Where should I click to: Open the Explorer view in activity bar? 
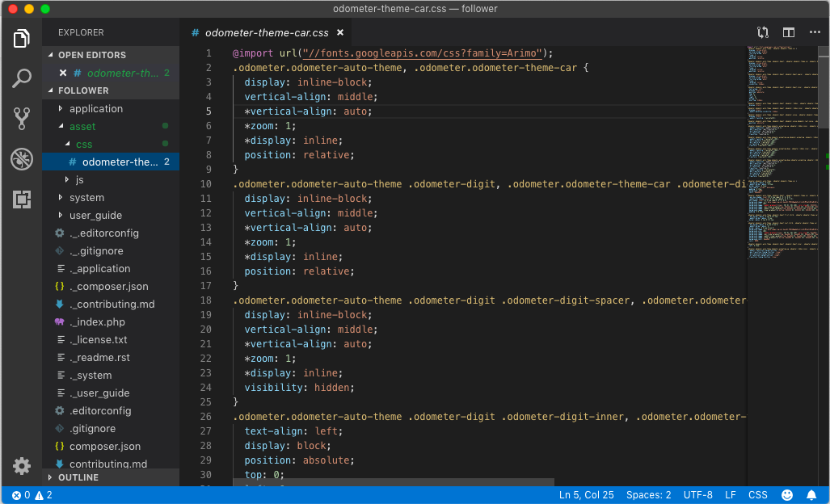[21, 38]
